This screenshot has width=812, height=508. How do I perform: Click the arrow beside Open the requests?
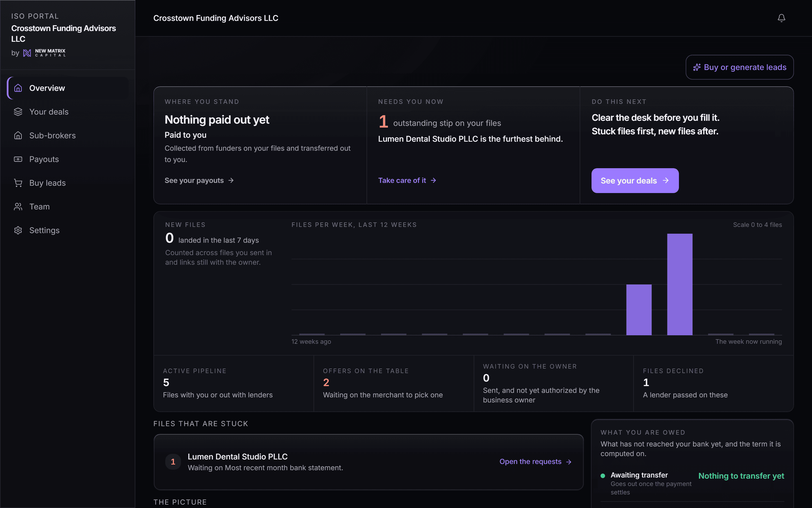[x=569, y=462]
